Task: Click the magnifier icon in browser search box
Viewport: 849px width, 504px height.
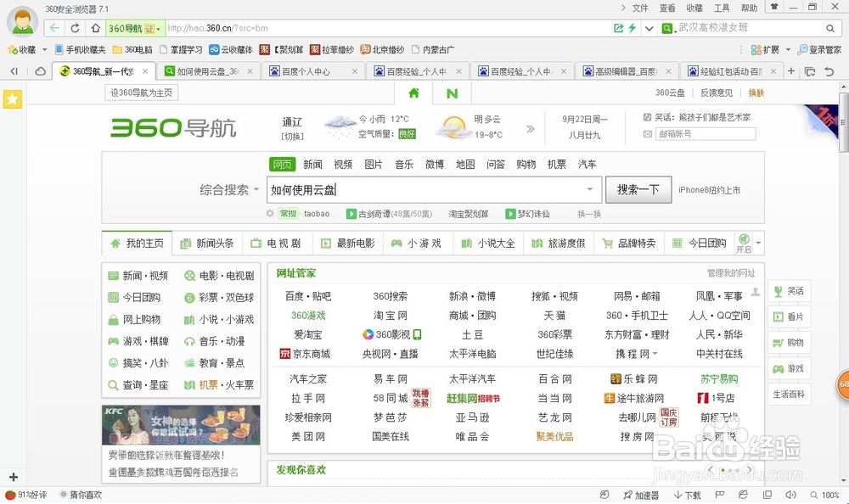Action: pos(830,28)
